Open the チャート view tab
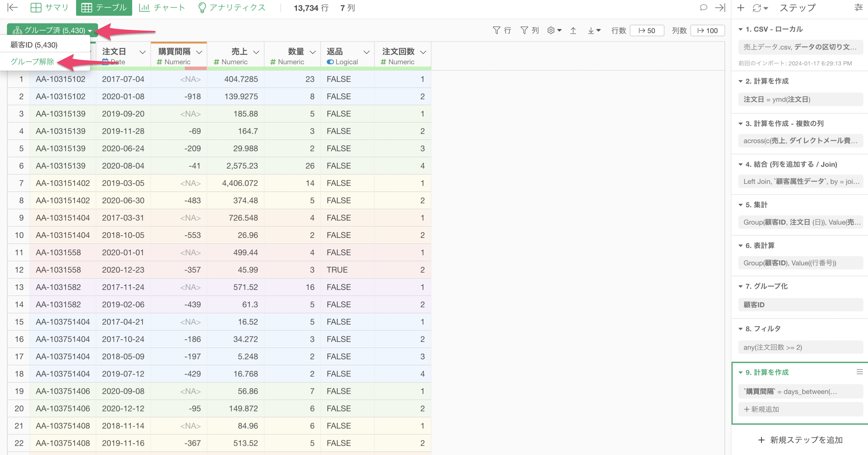 coord(162,8)
